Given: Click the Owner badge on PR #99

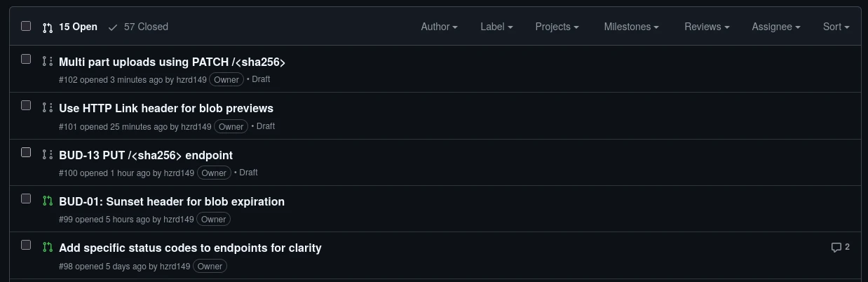Looking at the screenshot, I should coord(214,220).
